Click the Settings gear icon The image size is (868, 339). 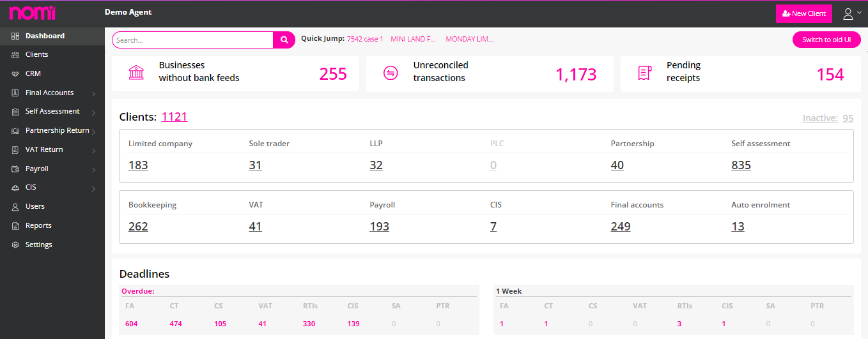click(15, 245)
